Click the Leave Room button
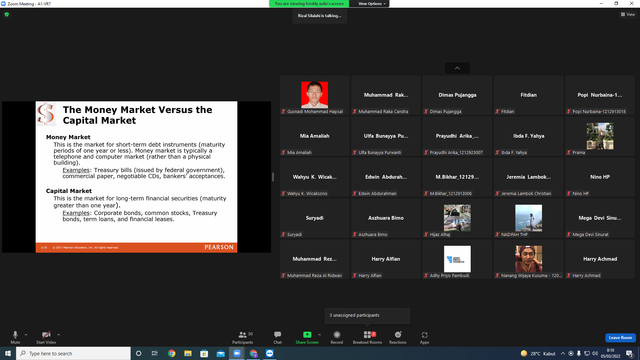 tap(620, 338)
